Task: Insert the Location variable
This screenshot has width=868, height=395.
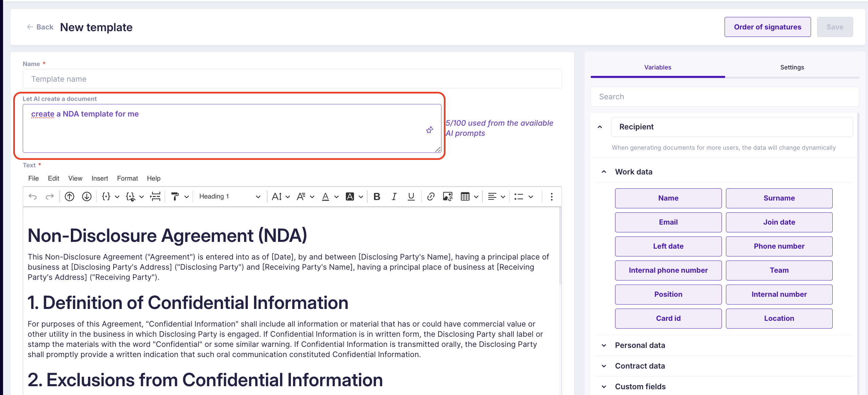Action: click(x=779, y=318)
